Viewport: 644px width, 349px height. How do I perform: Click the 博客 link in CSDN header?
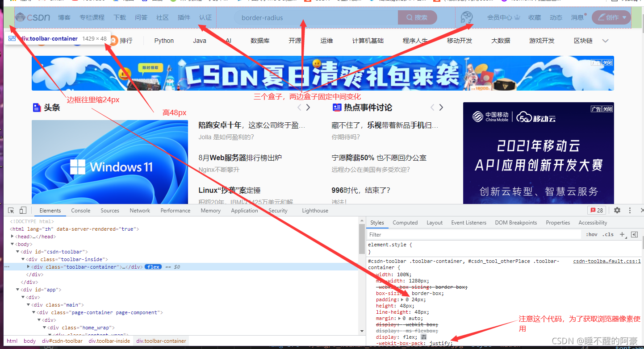[x=64, y=17]
